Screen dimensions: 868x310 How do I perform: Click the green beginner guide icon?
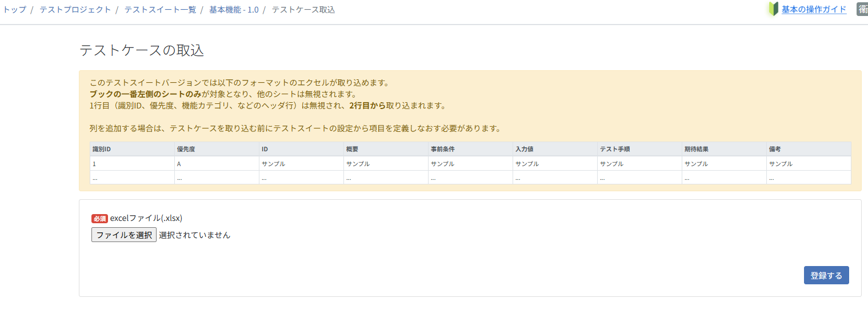point(773,9)
